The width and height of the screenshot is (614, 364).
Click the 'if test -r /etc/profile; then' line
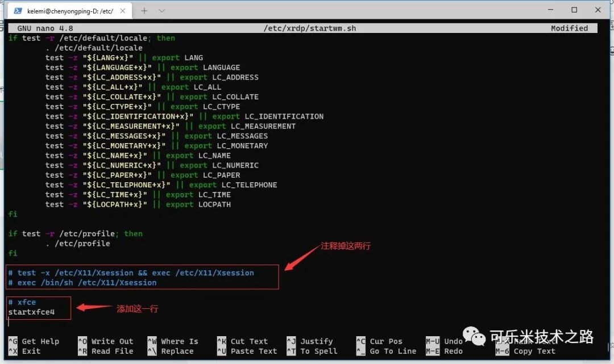pyautogui.click(x=76, y=233)
